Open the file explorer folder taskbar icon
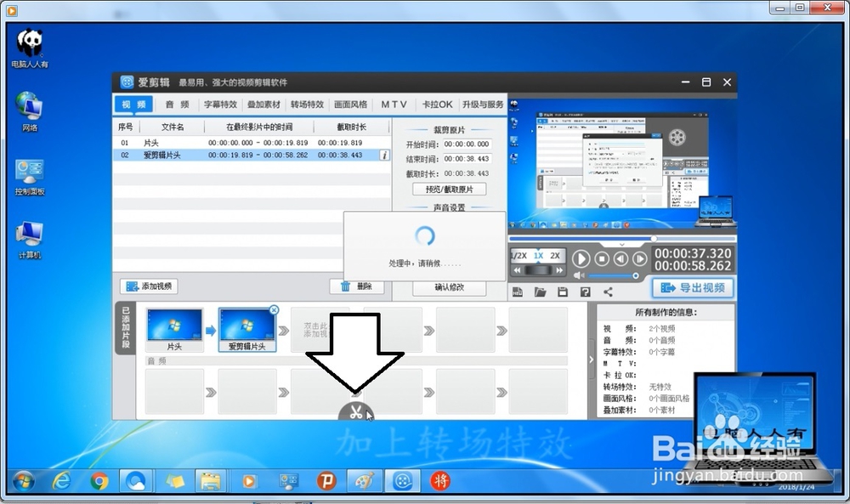Image resolution: width=850 pixels, height=504 pixels. point(211,481)
